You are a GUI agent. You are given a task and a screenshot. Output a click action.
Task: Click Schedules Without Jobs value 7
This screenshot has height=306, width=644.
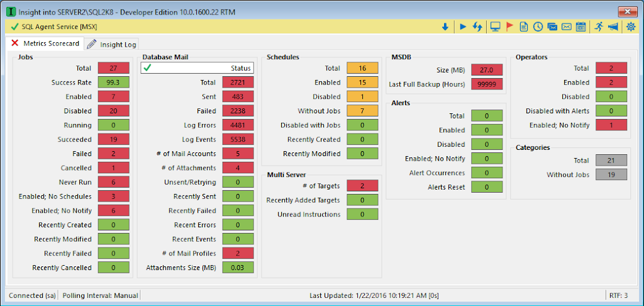pos(362,111)
